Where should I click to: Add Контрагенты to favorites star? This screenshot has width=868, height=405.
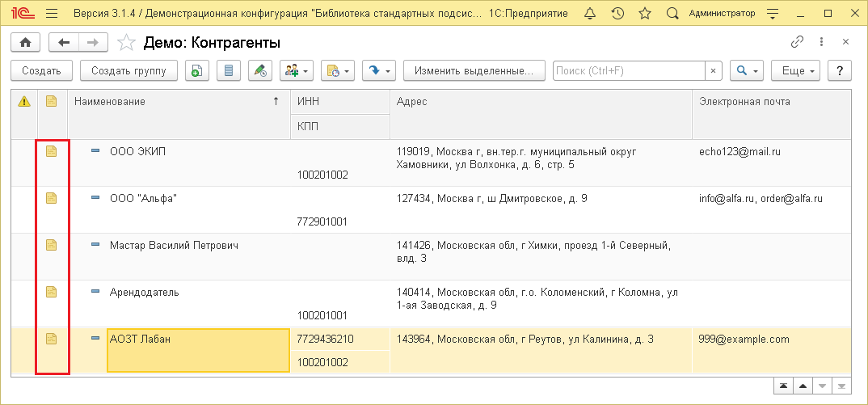click(x=127, y=43)
